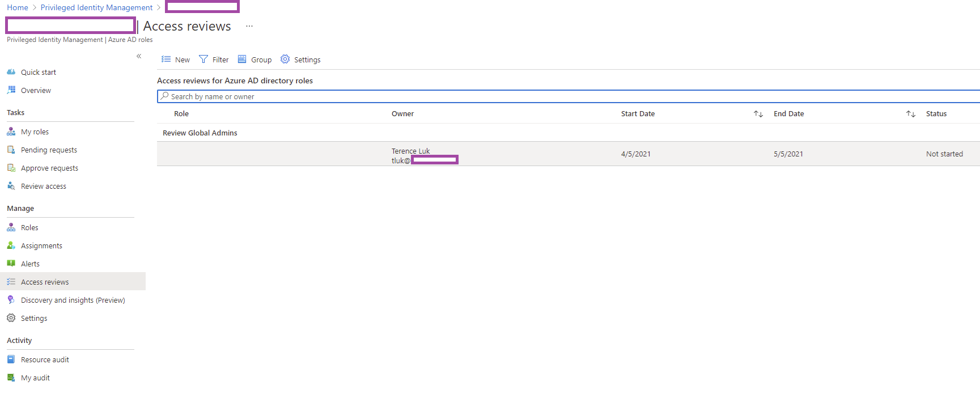
Task: Collapse the sidebar with double chevron
Action: [139, 56]
